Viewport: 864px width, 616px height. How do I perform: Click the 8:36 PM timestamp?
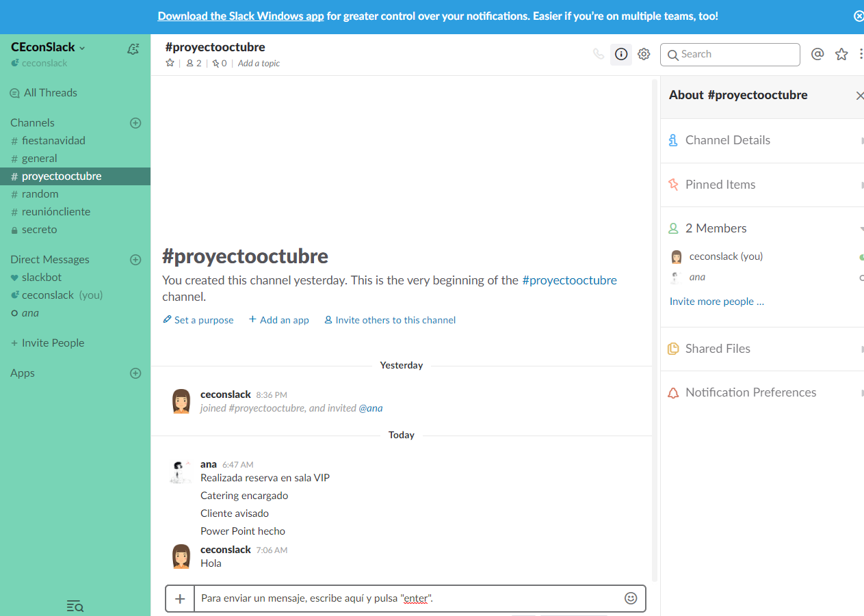tap(272, 395)
